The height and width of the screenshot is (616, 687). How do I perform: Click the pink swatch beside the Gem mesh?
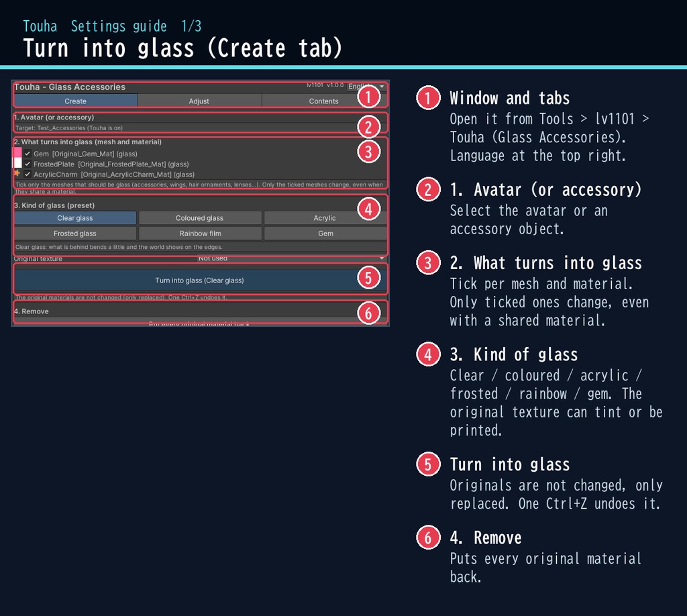(x=17, y=152)
